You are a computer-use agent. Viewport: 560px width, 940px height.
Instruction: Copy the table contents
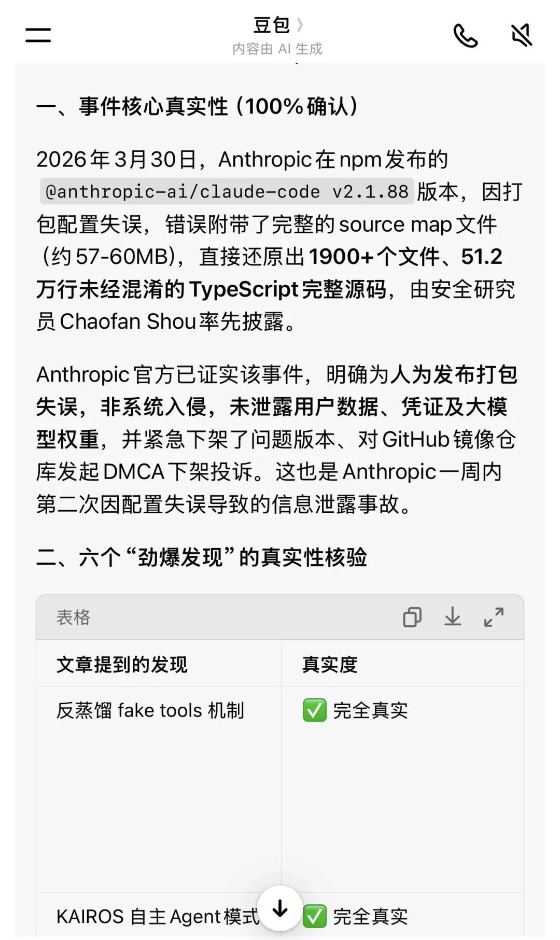point(412,617)
